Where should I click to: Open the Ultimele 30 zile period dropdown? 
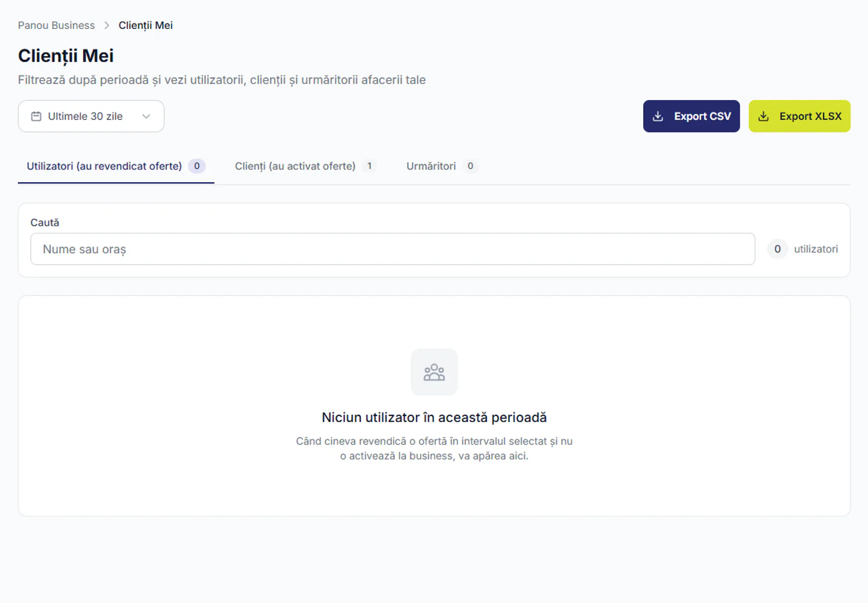coord(91,116)
